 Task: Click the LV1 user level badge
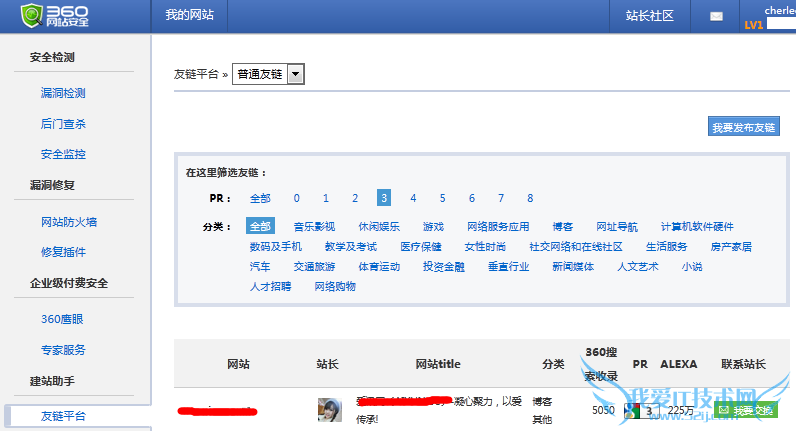pos(753,25)
